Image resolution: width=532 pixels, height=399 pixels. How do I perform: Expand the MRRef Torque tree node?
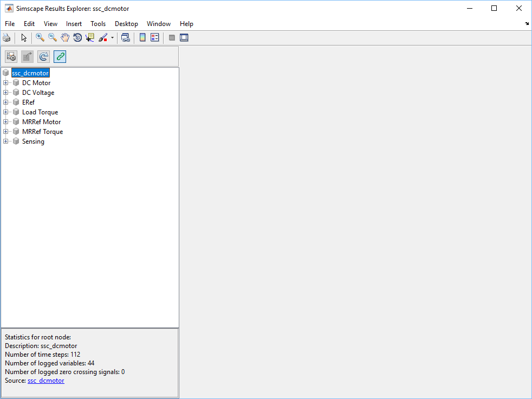pos(5,132)
